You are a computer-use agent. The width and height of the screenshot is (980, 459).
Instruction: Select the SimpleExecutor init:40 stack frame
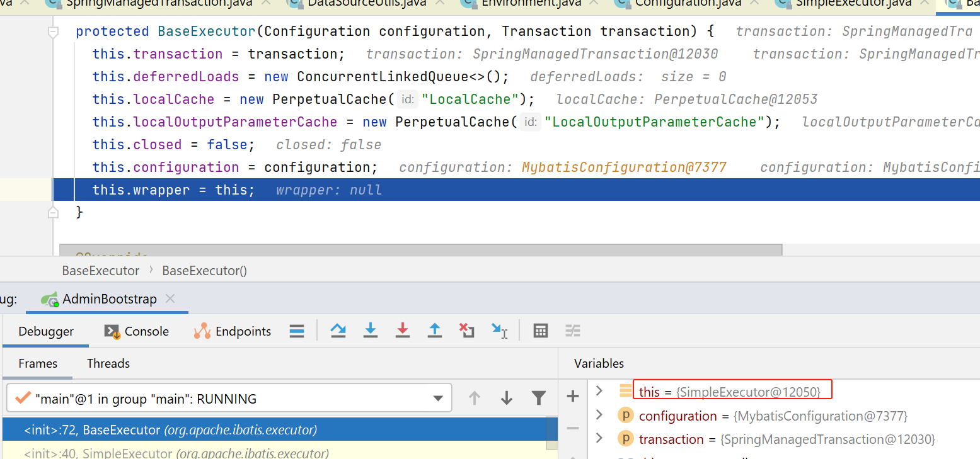pos(176,453)
